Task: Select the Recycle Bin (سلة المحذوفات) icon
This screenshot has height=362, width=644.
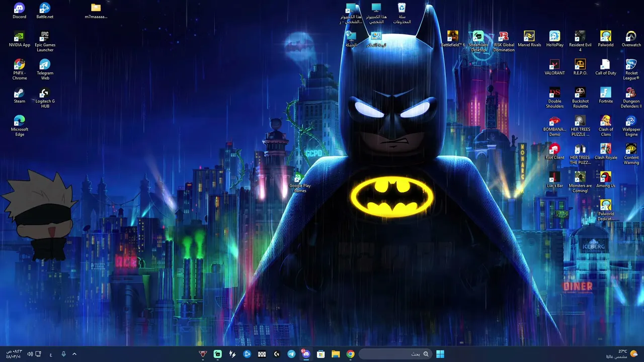Action: click(x=402, y=13)
